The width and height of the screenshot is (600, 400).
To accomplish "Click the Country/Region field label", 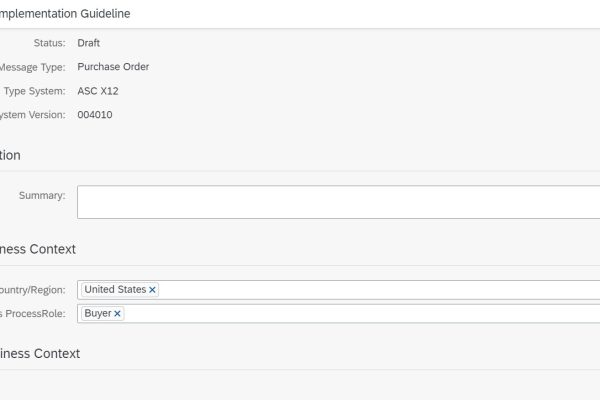I will click(x=33, y=290).
